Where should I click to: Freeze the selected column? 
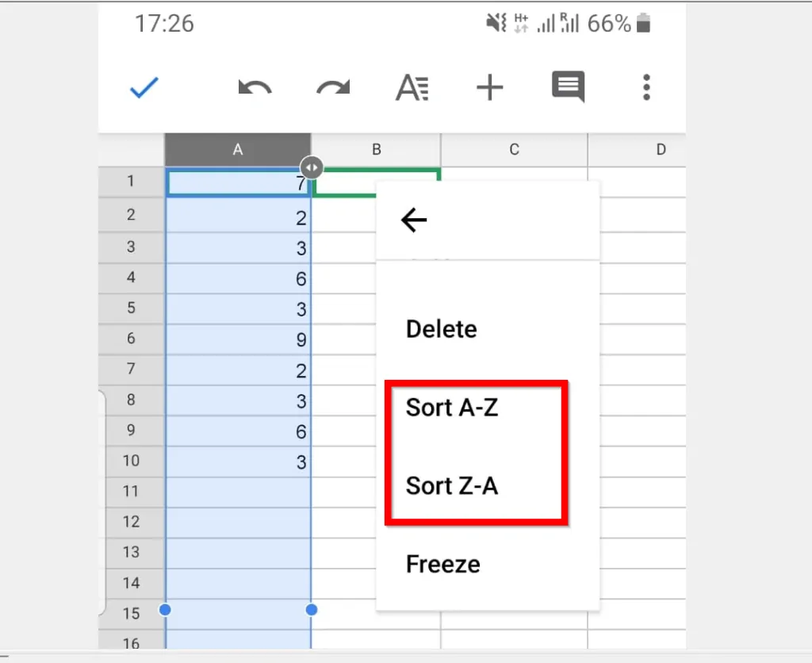(x=442, y=564)
